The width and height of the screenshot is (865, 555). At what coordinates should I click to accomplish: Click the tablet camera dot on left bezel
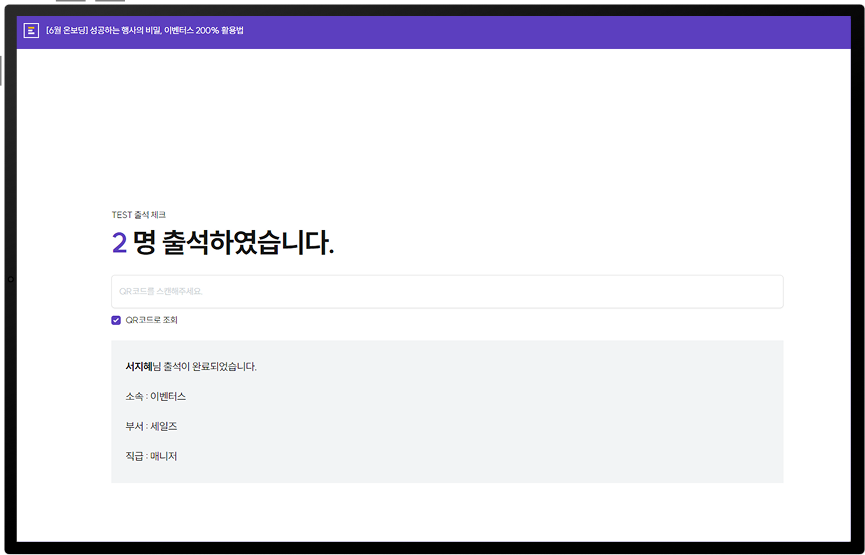pos(10,279)
